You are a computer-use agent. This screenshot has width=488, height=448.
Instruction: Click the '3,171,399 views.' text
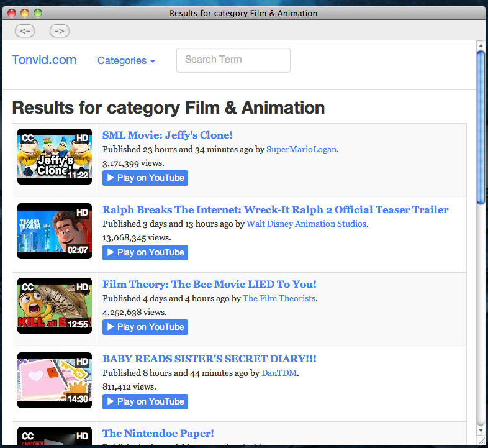[x=133, y=163]
